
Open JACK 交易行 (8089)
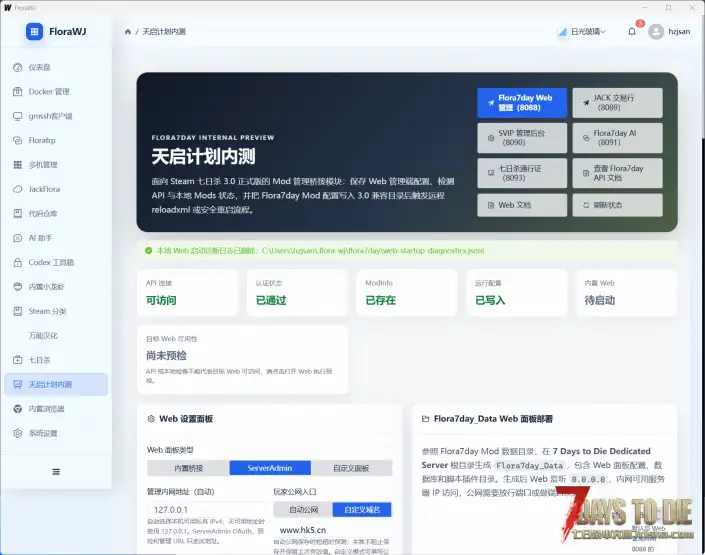click(617, 103)
